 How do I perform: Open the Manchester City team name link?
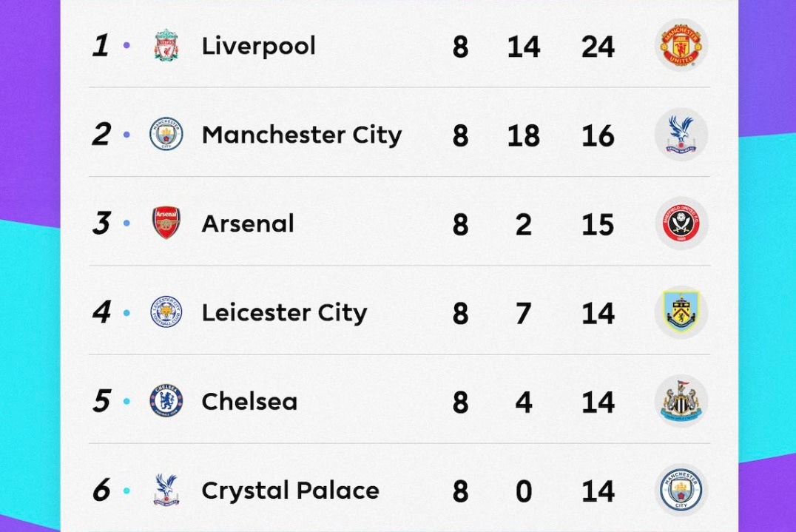point(301,135)
